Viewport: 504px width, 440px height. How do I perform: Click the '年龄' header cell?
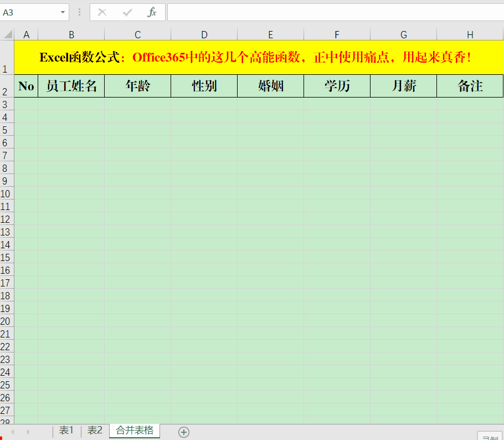pos(137,86)
